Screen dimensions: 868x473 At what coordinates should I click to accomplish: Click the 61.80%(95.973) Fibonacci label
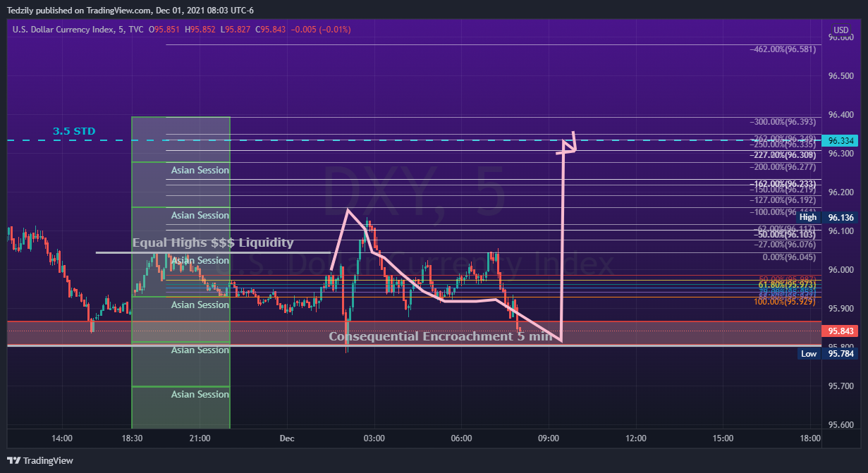click(x=787, y=284)
